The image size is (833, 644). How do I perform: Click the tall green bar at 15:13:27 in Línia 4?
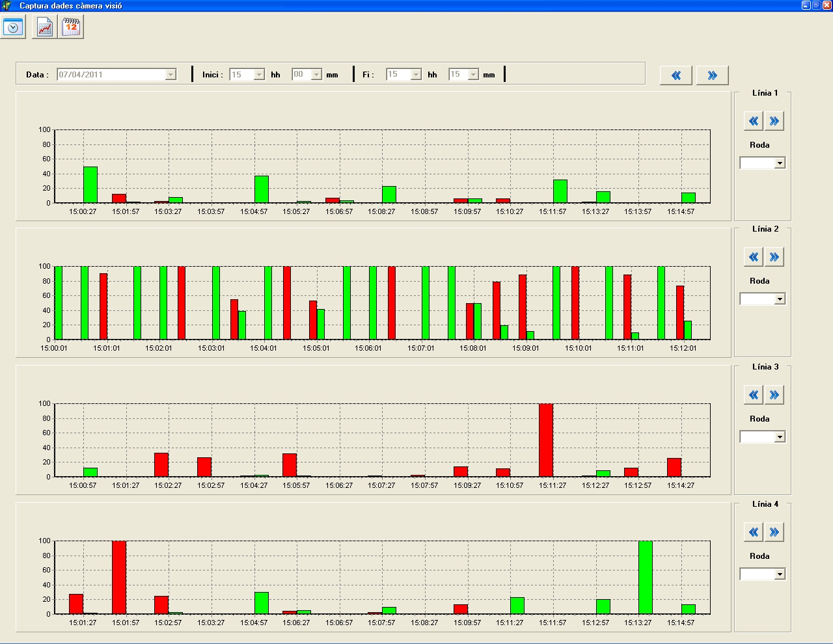(x=646, y=578)
